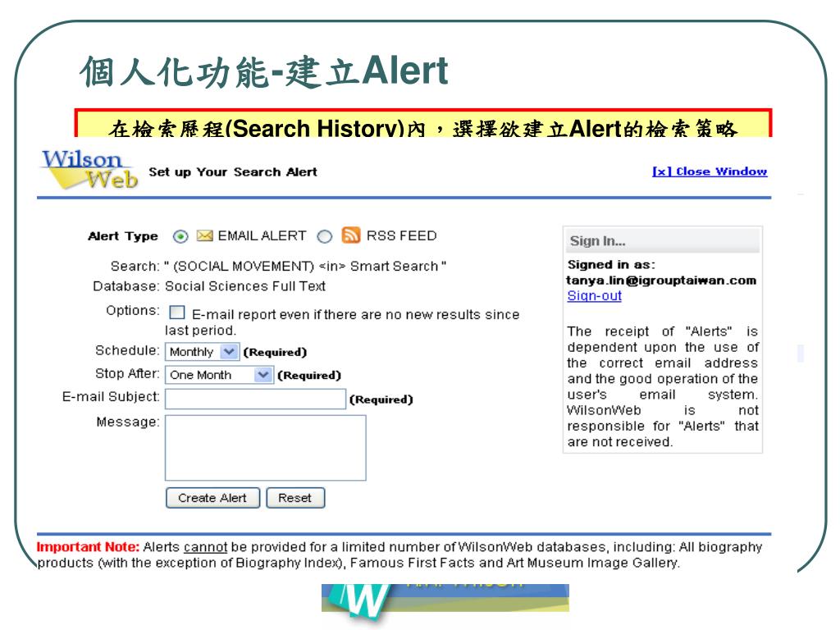Select the RSS FEED radio button
Viewport: 840px width, 630px height.
pyautogui.click(x=325, y=236)
